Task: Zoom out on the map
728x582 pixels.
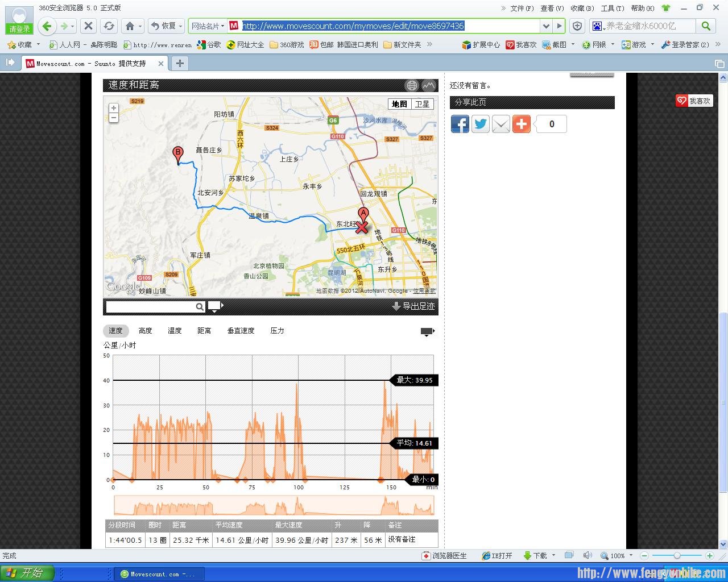Action: click(x=114, y=118)
